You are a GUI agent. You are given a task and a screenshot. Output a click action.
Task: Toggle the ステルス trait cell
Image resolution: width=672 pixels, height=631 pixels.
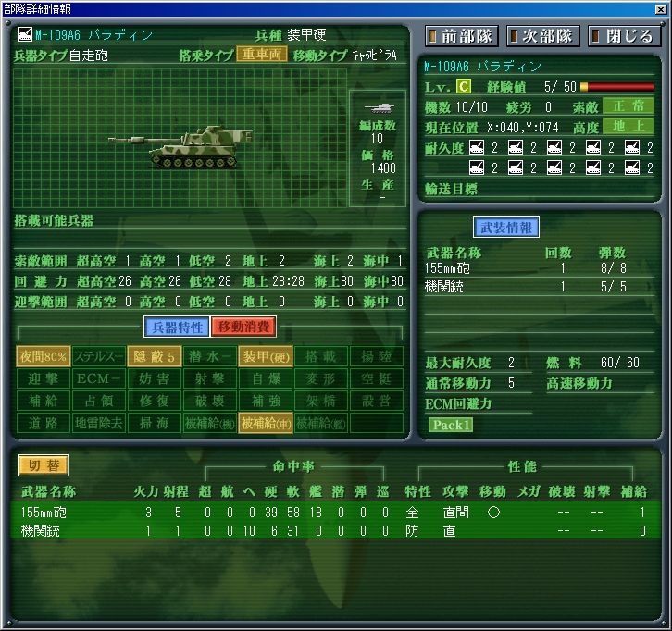coord(99,356)
